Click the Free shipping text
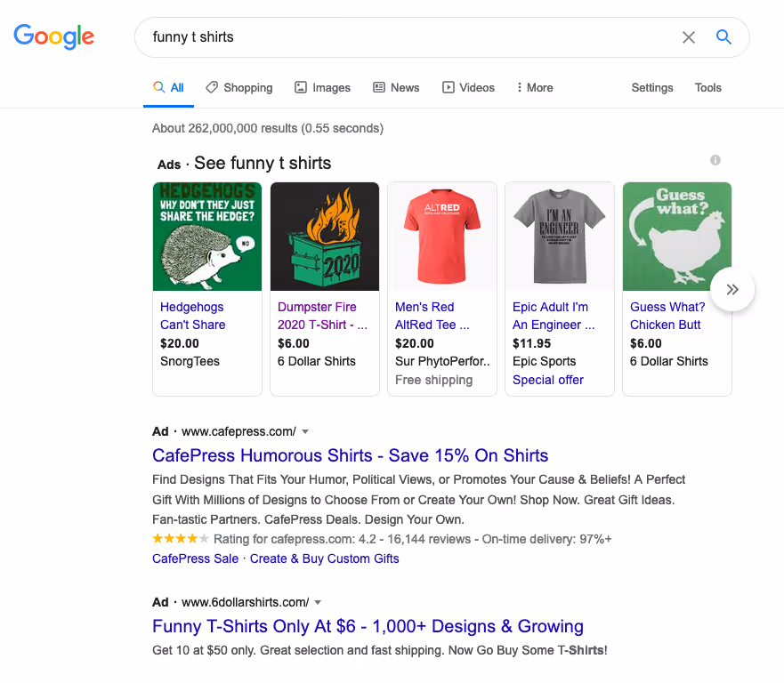The image size is (784, 683). point(433,380)
